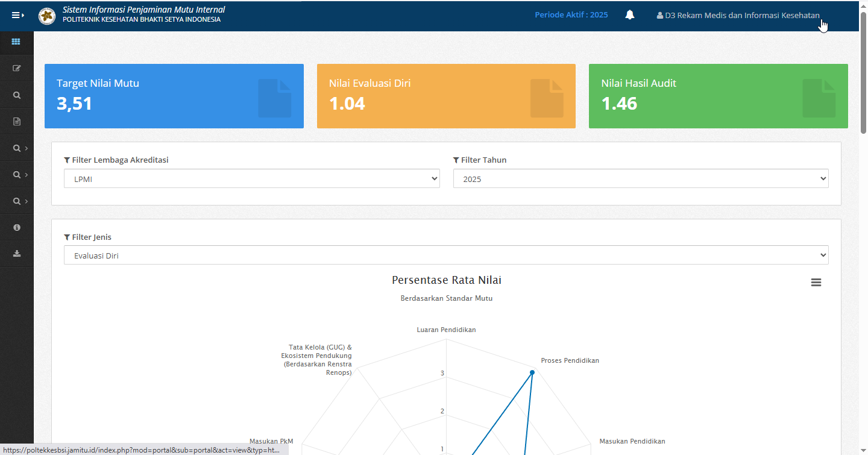Open the dashboard grid icon in sidebar
The height and width of the screenshot is (455, 868).
click(x=16, y=42)
